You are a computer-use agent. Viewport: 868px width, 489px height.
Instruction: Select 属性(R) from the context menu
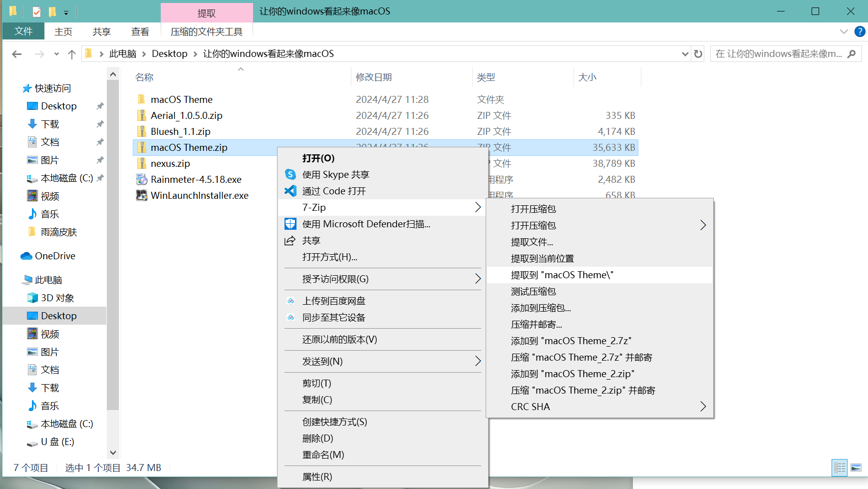pos(317,477)
